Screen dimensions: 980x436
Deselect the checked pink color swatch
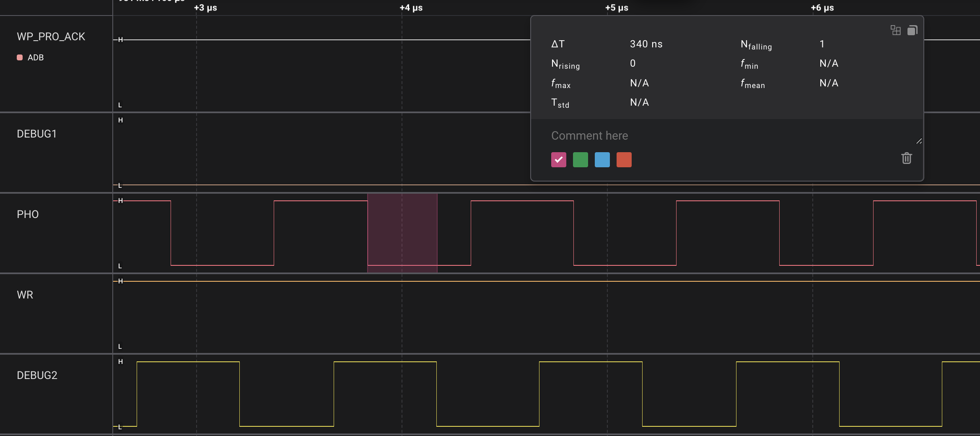click(x=558, y=160)
